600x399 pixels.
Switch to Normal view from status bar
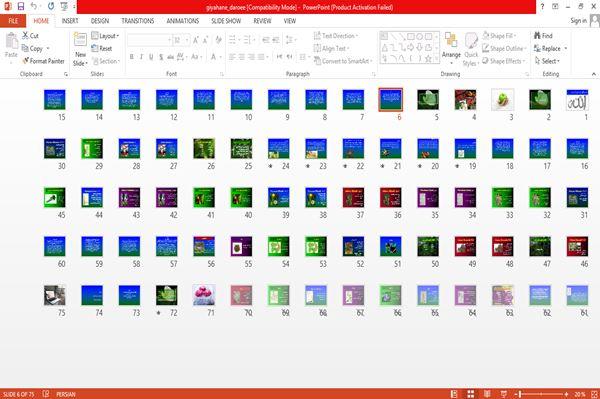pyautogui.click(x=454, y=394)
